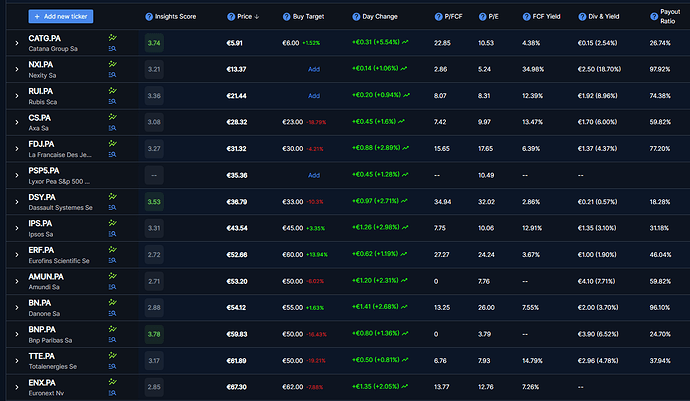Open the help icon beside FCF Yield

[526, 17]
